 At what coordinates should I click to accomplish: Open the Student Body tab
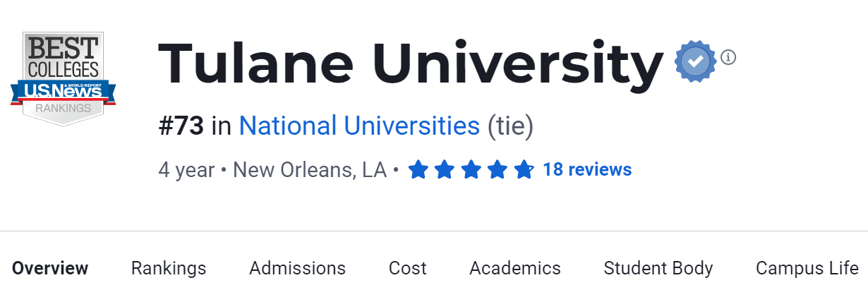click(658, 268)
